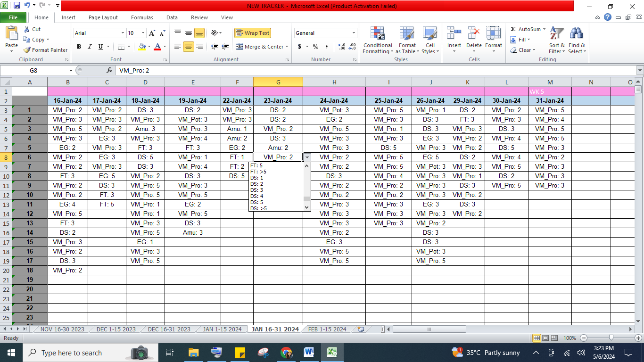Expand the AutoSum dropdown arrow
This screenshot has height=362, width=644.
tap(545, 29)
